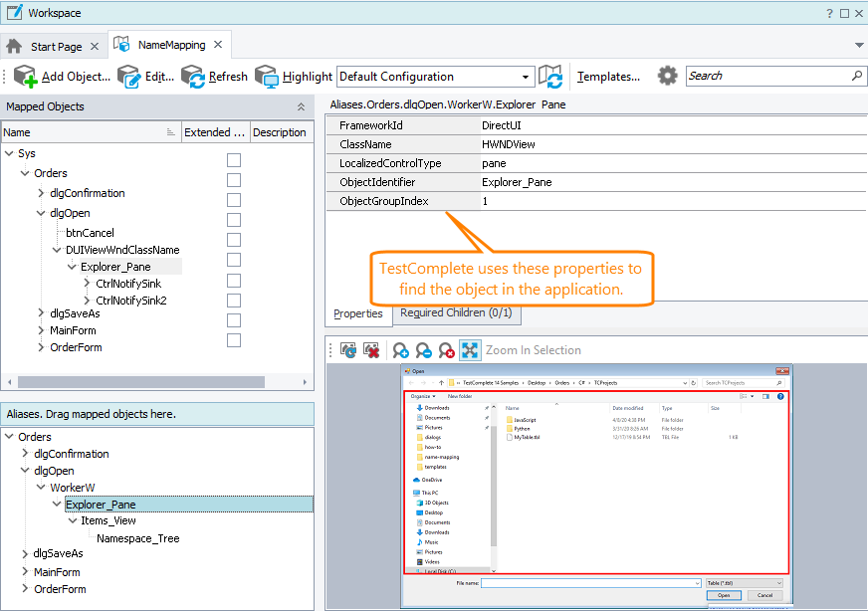Expand the dlgSaveAs node in Mapped Objects
868x611 pixels.
click(41, 313)
